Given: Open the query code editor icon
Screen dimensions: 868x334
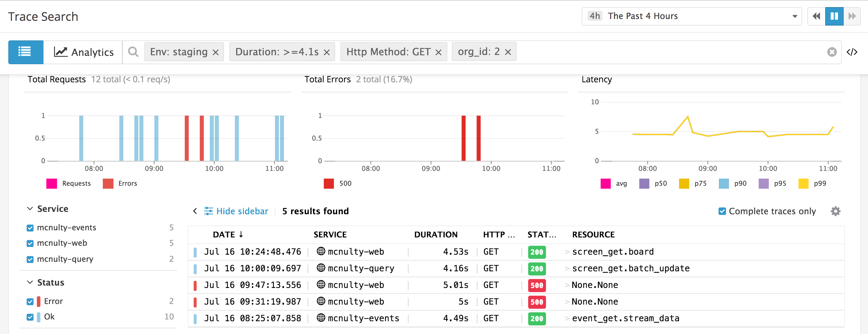Looking at the screenshot, I should coord(853,52).
